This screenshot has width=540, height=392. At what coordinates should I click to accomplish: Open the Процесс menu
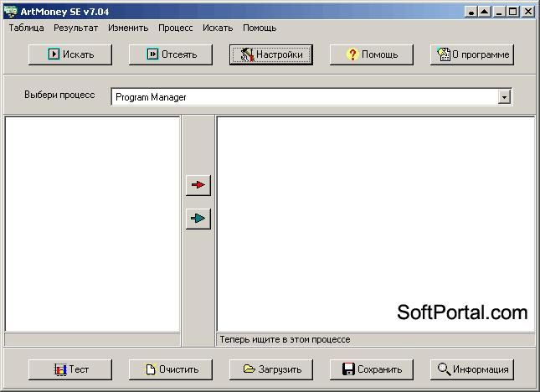tap(175, 28)
